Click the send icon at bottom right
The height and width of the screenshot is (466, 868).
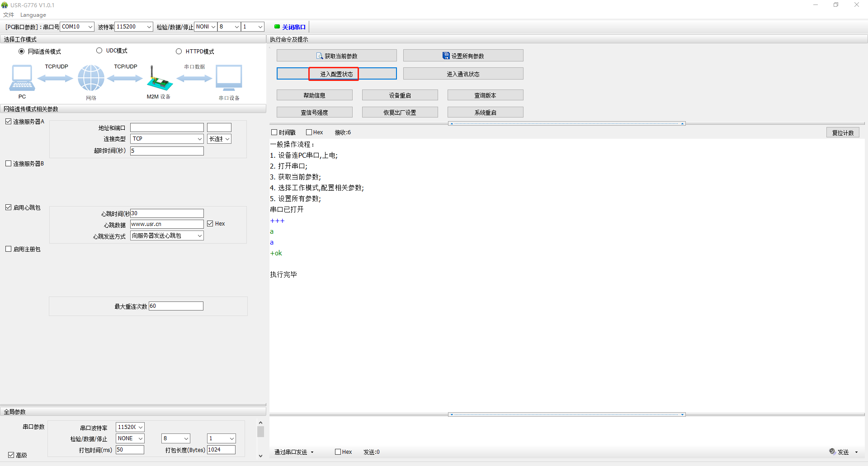[833, 452]
